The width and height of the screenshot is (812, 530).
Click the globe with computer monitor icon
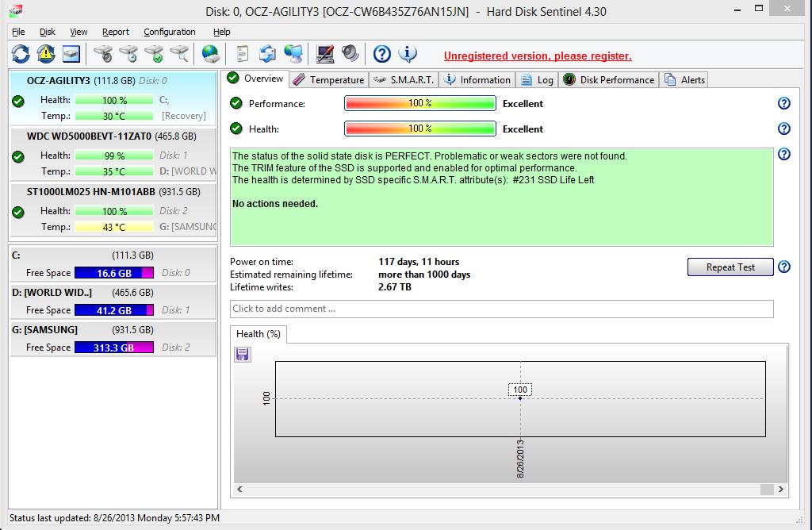[293, 54]
